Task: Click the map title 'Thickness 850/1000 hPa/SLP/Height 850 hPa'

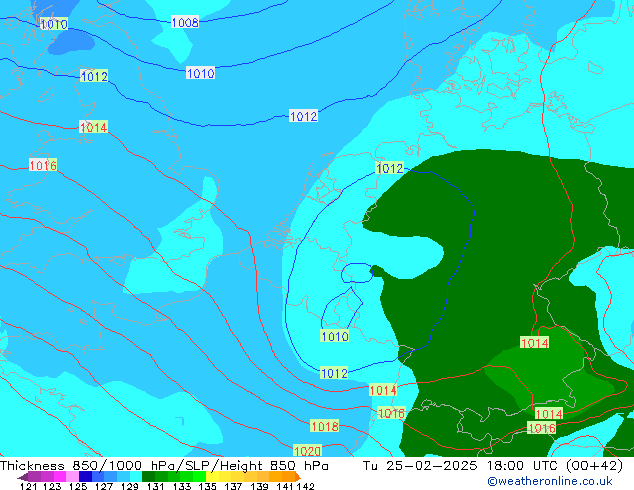Action: [x=164, y=466]
